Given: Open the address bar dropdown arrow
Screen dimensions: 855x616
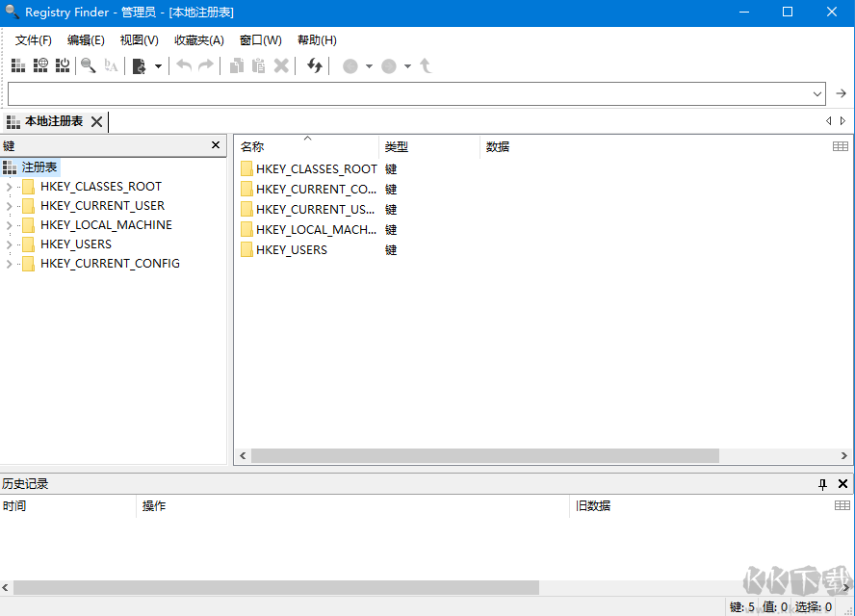Looking at the screenshot, I should [817, 93].
